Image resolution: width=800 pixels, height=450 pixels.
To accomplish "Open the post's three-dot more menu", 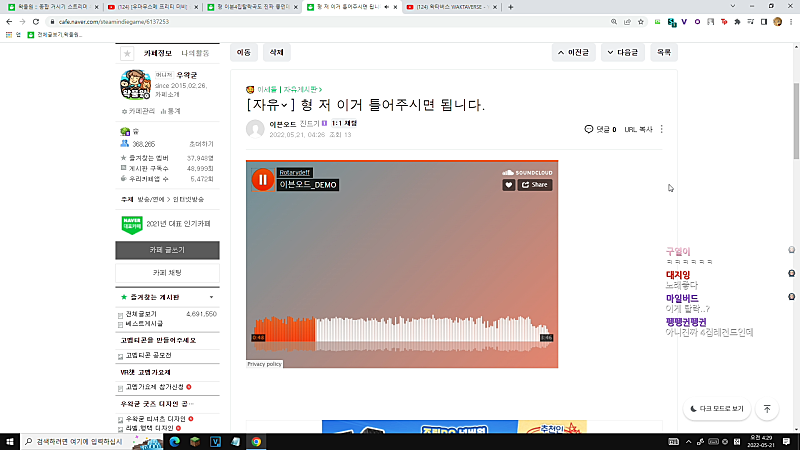I will pos(662,129).
